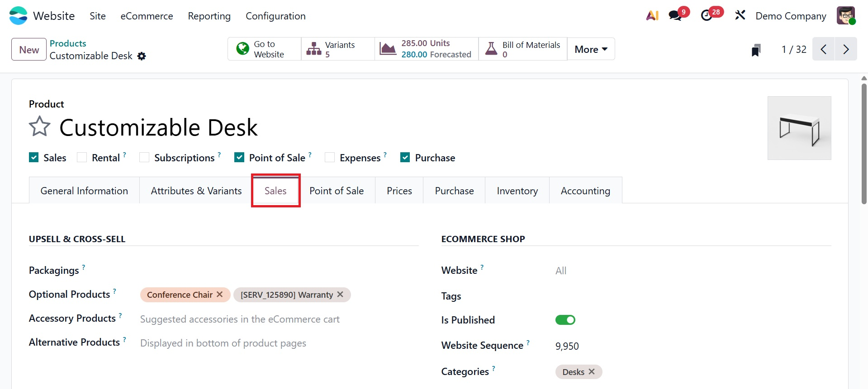The height and width of the screenshot is (389, 868).
Task: Switch to the Inventory tab
Action: click(517, 191)
